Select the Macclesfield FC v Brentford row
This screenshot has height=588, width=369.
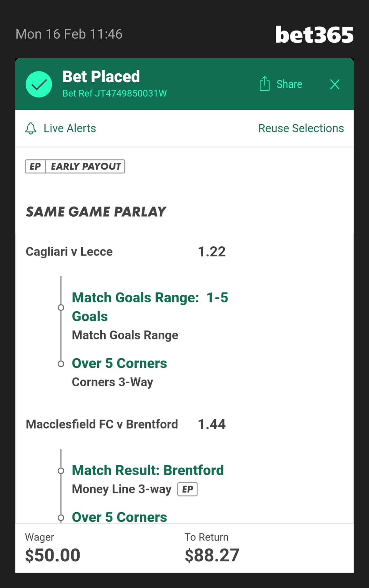(x=102, y=424)
